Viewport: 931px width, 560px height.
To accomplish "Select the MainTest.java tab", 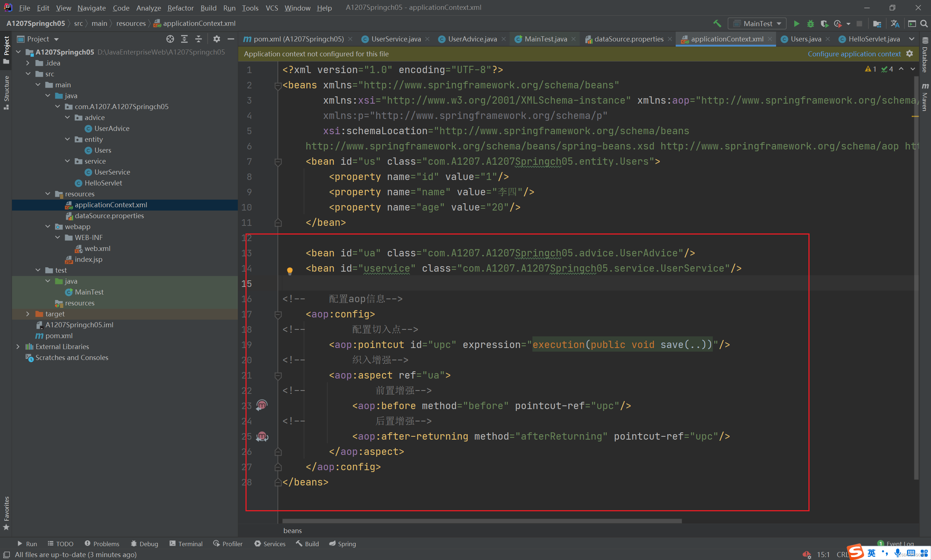I will click(545, 39).
